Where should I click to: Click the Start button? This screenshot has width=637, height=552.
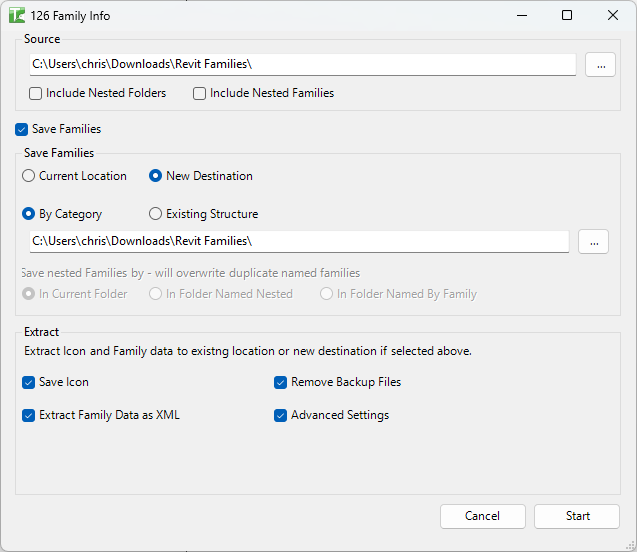point(577,516)
